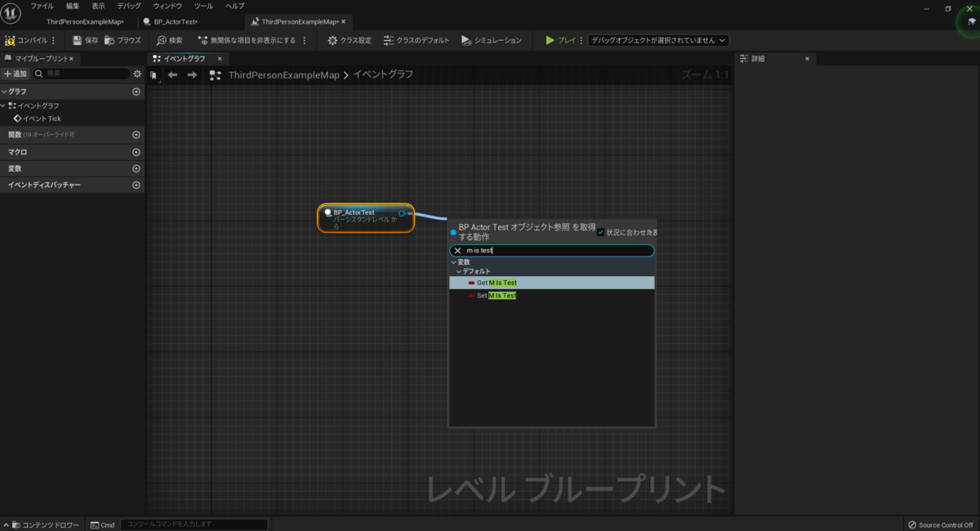Start シミュレーション simulation
Viewport: 980px width, 531px height.
[491, 40]
